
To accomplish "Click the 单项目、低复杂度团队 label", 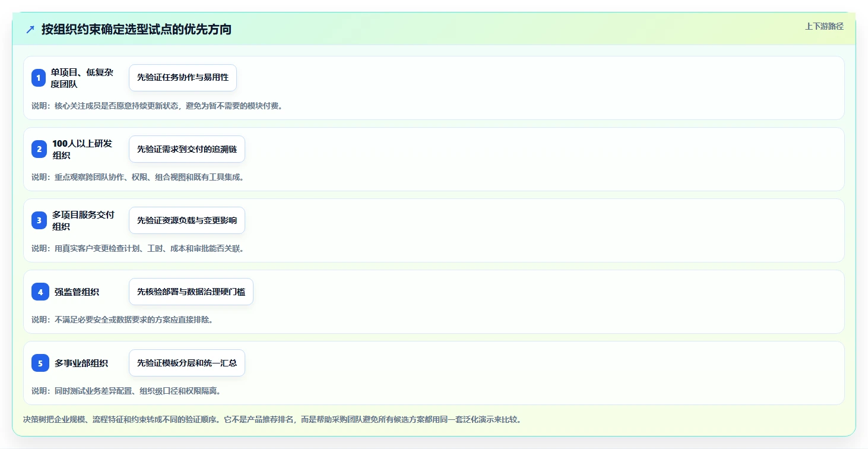I will coord(82,78).
